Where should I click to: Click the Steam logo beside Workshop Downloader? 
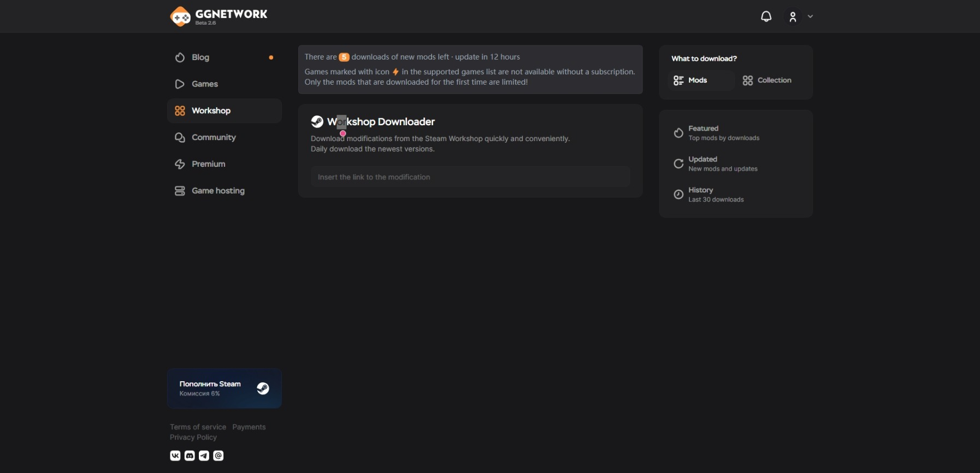pyautogui.click(x=317, y=121)
